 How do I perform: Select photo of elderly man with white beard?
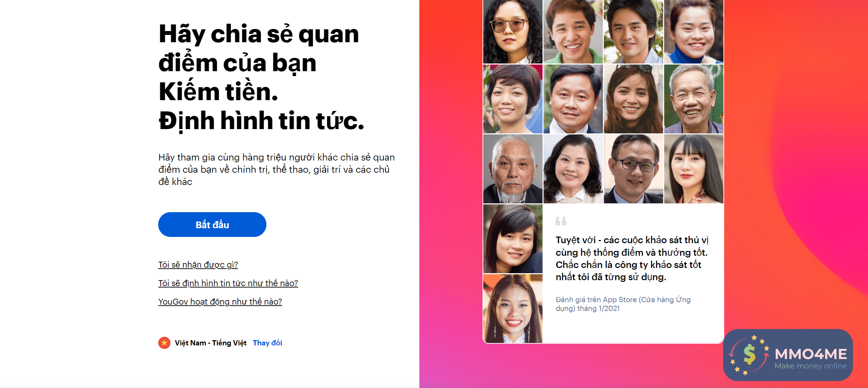(x=513, y=169)
